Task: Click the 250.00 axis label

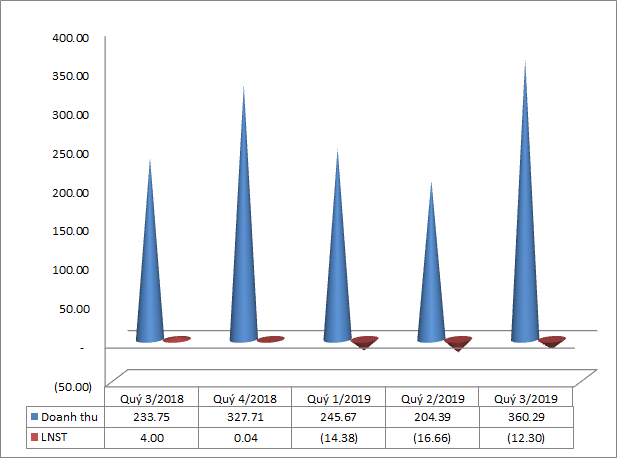Action: click(71, 154)
